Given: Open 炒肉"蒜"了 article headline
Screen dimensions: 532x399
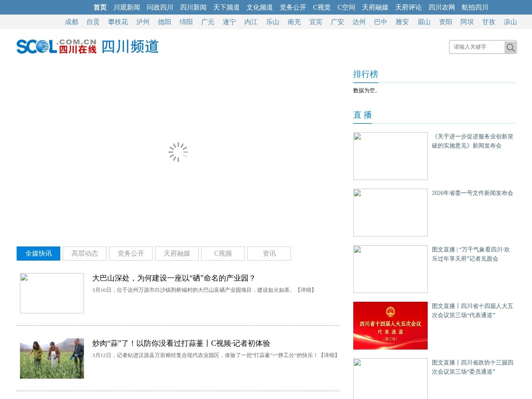Looking at the screenshot, I should 181,343.
